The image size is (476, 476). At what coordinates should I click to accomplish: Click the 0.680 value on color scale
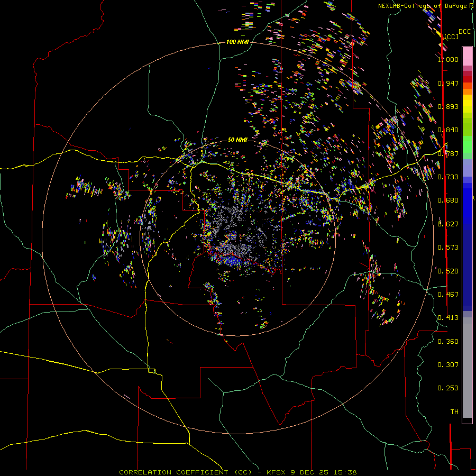coord(448,200)
